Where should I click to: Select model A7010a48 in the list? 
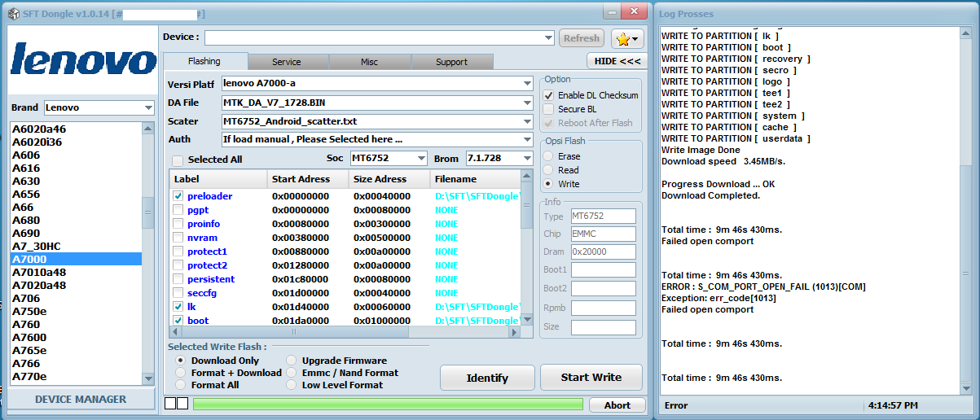pos(76,272)
